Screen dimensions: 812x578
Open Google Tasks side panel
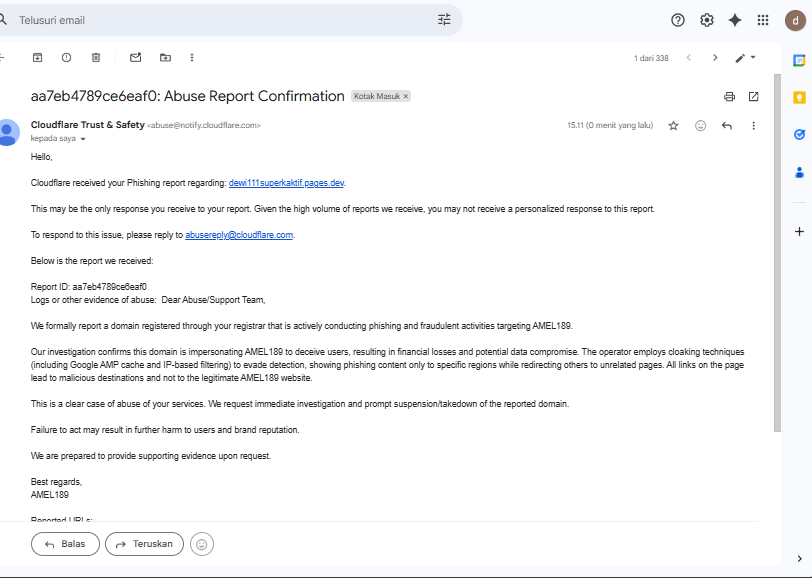[x=799, y=135]
